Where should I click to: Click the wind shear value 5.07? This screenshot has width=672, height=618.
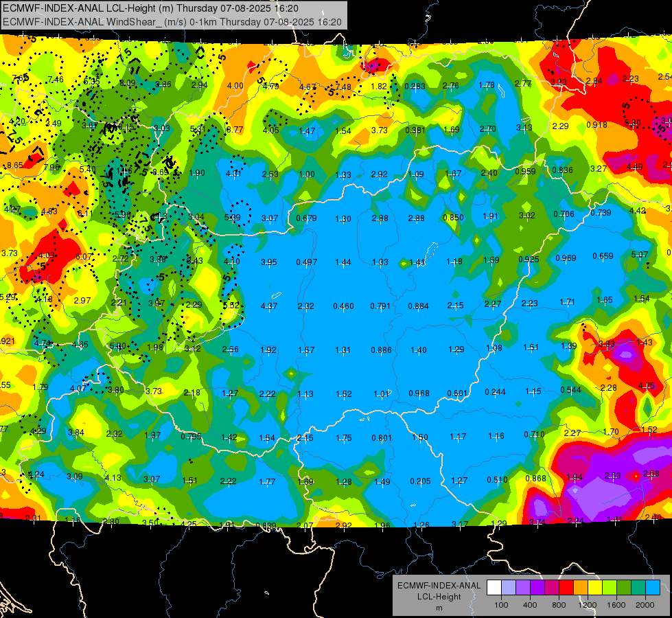[x=640, y=255]
